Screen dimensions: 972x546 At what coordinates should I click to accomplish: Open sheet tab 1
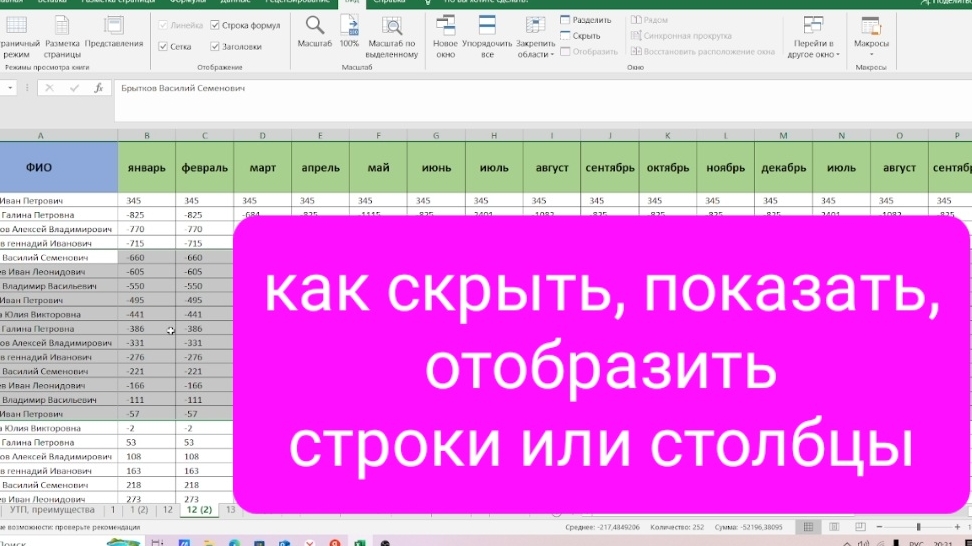[x=113, y=510]
